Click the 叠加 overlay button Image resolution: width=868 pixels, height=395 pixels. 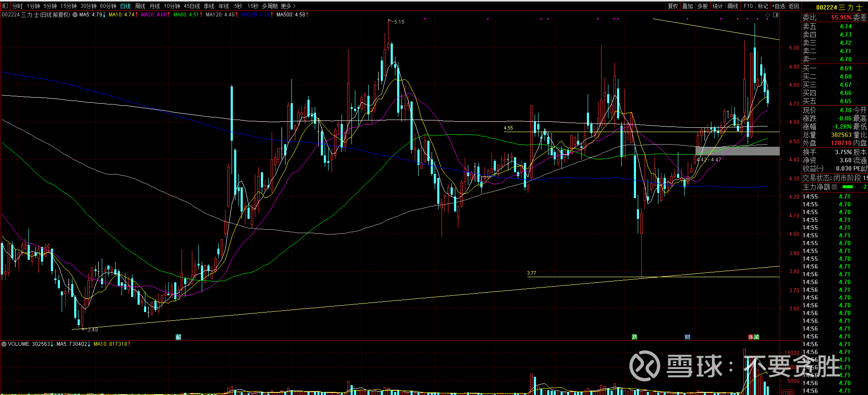click(688, 6)
